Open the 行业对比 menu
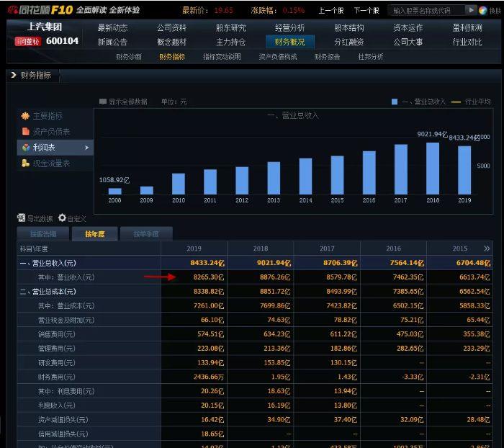This screenshot has height=448, width=504. click(x=467, y=42)
